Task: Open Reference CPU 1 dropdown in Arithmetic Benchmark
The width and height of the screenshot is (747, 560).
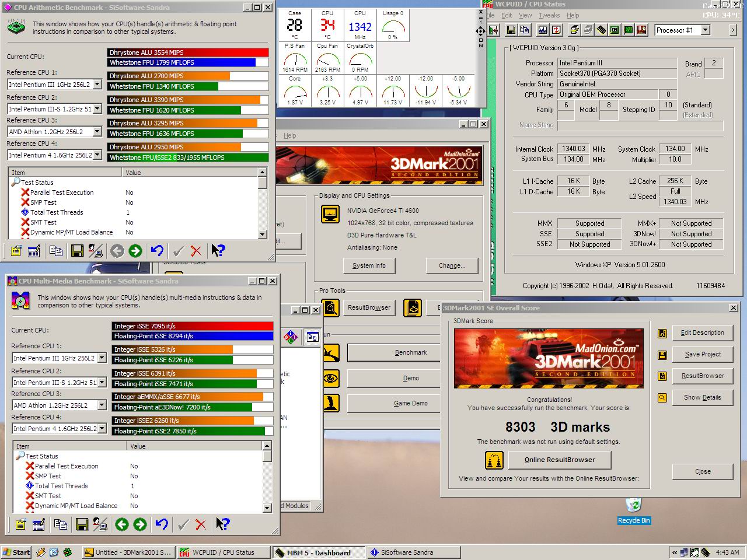Action: click(x=97, y=85)
